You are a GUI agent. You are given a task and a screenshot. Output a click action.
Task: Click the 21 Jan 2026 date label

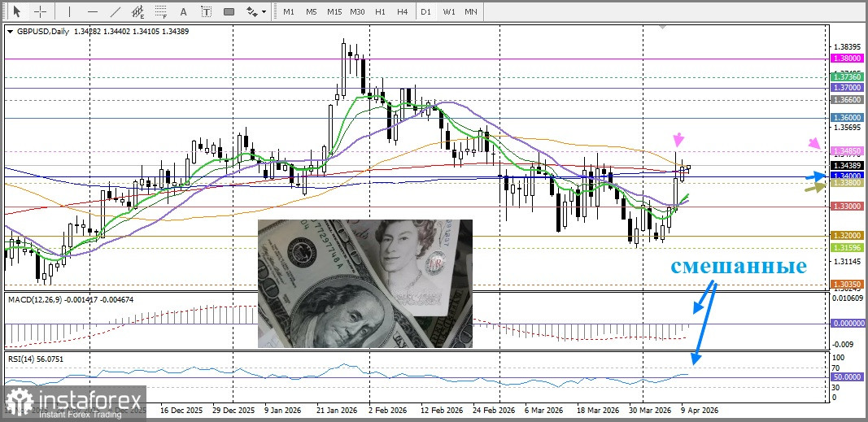click(337, 411)
